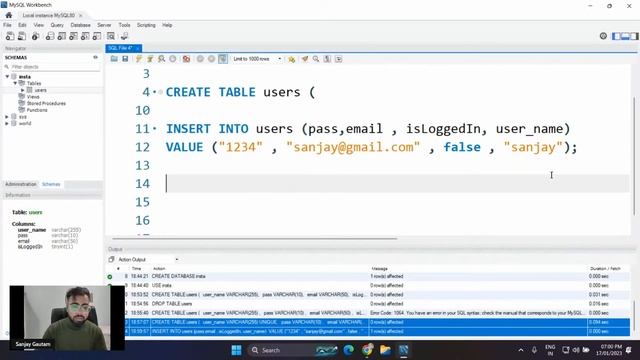Toggle display of invisible characters
This screenshot has width=640, height=360.
click(x=327, y=59)
